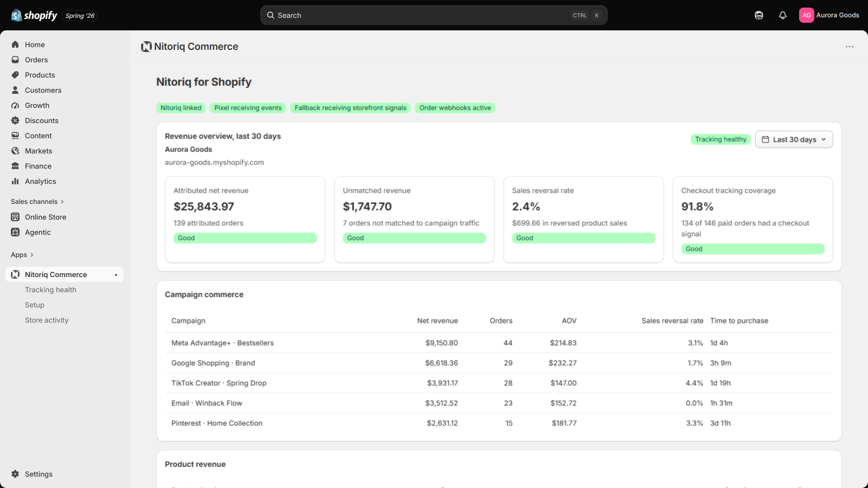
Task: Click the Shopify logo in the header
Action: click(x=34, y=15)
